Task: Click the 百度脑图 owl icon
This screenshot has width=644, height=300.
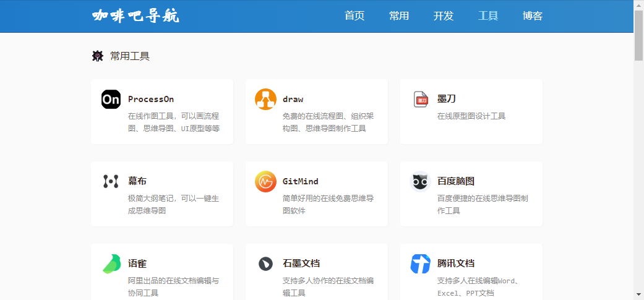Action: 420,181
